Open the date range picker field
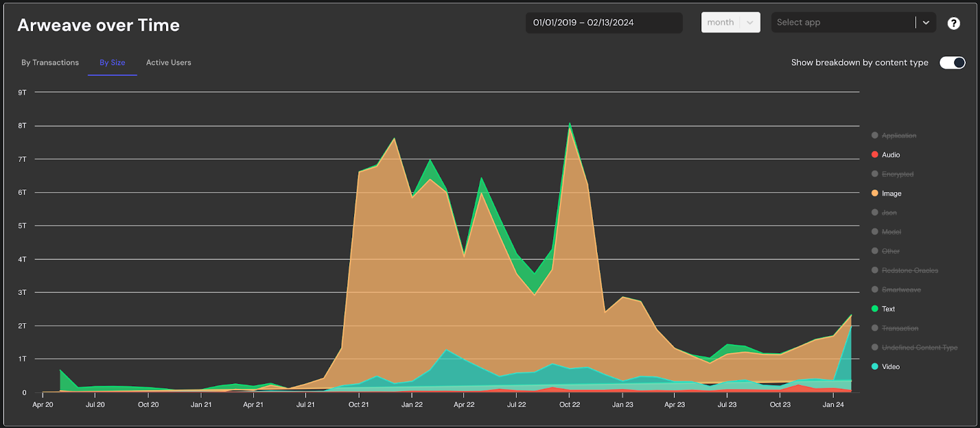The image size is (980, 428). tap(603, 23)
